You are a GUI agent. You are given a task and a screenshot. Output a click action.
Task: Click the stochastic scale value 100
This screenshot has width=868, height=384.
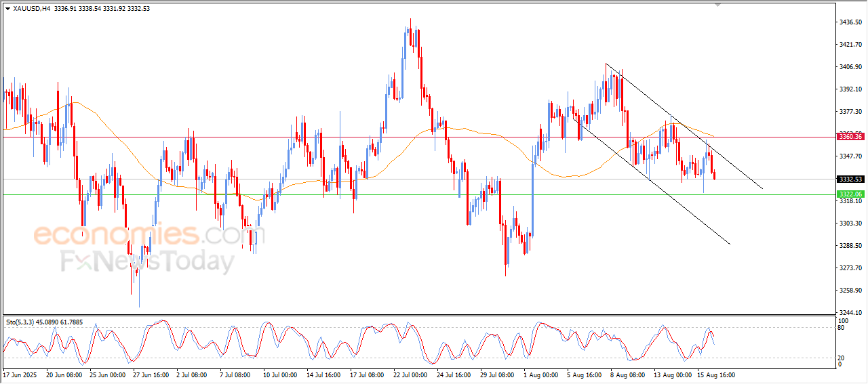844,320
